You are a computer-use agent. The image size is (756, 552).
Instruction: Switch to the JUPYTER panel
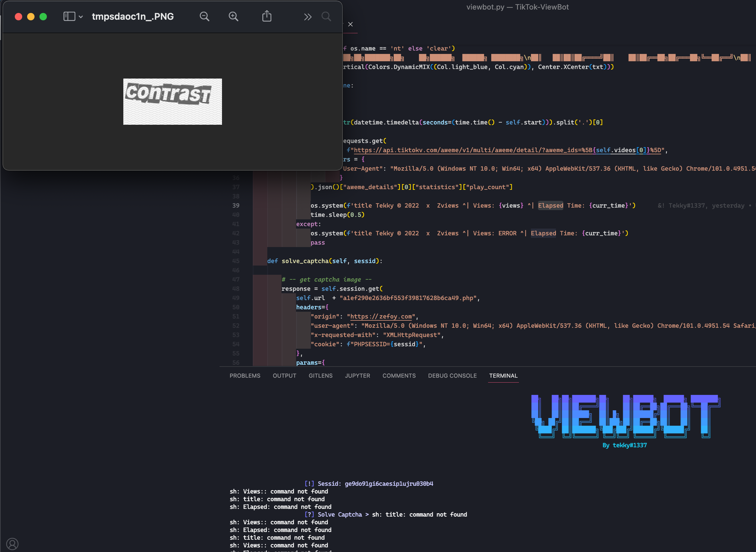click(x=357, y=375)
